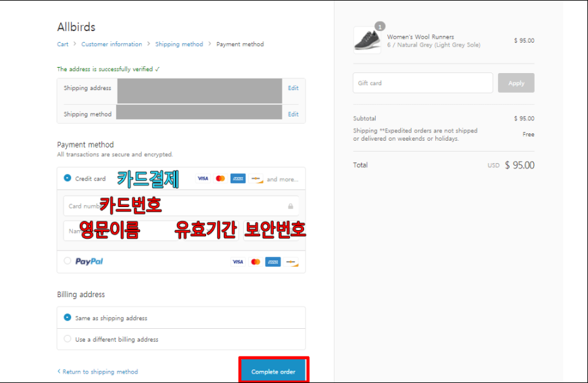Choose Use a different billing address
Screen dimensions: 588x383
[68, 339]
